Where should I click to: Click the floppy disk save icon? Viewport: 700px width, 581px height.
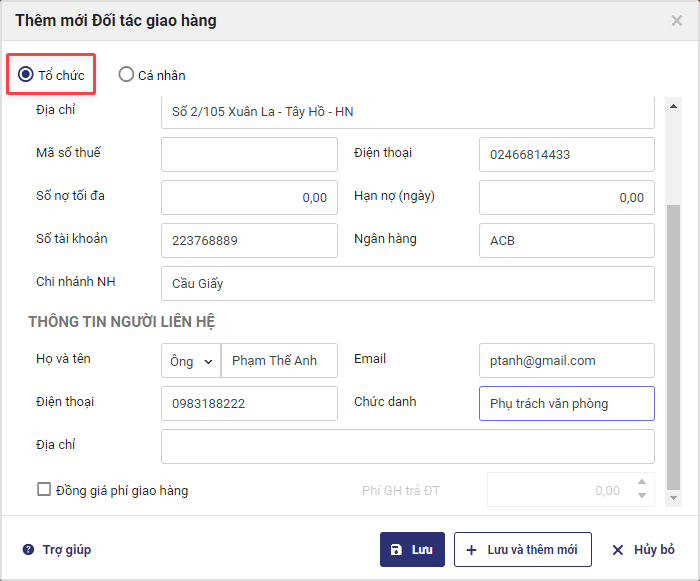(396, 550)
